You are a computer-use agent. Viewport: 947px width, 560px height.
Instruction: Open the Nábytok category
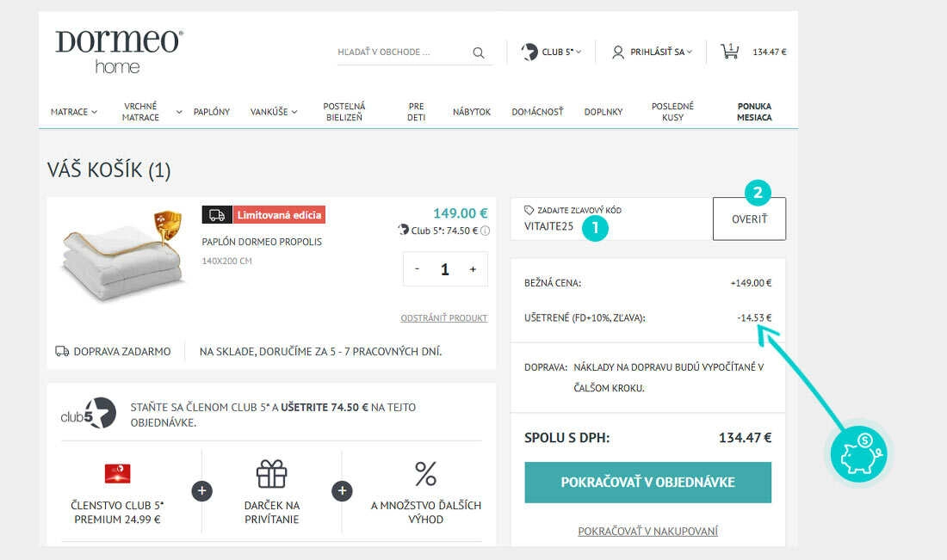pos(472,112)
